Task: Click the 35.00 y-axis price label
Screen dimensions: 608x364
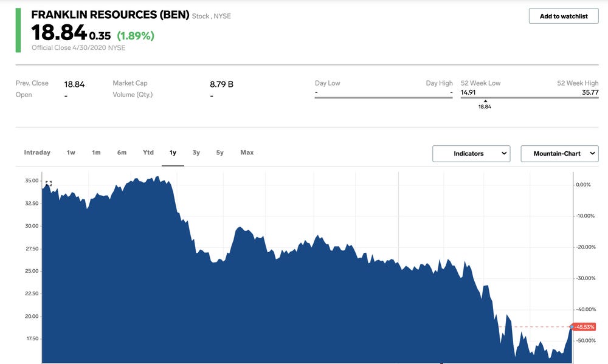Action: [32, 180]
